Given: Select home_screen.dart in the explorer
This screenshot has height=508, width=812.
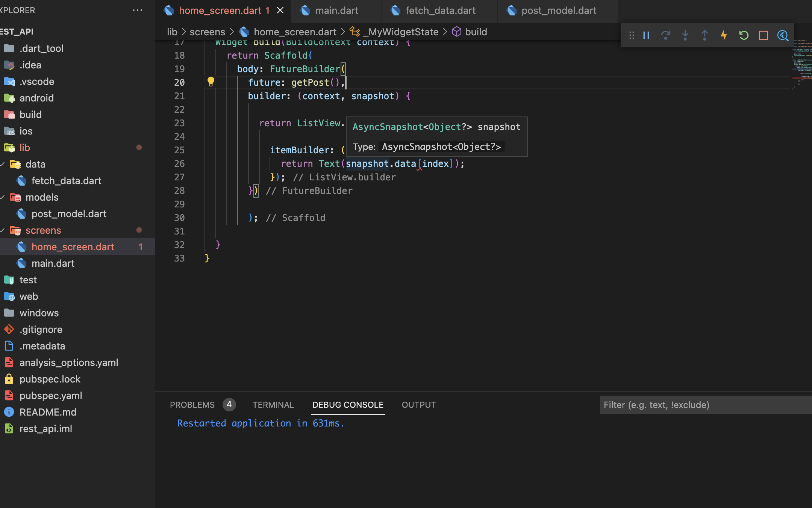Looking at the screenshot, I should (77, 247).
